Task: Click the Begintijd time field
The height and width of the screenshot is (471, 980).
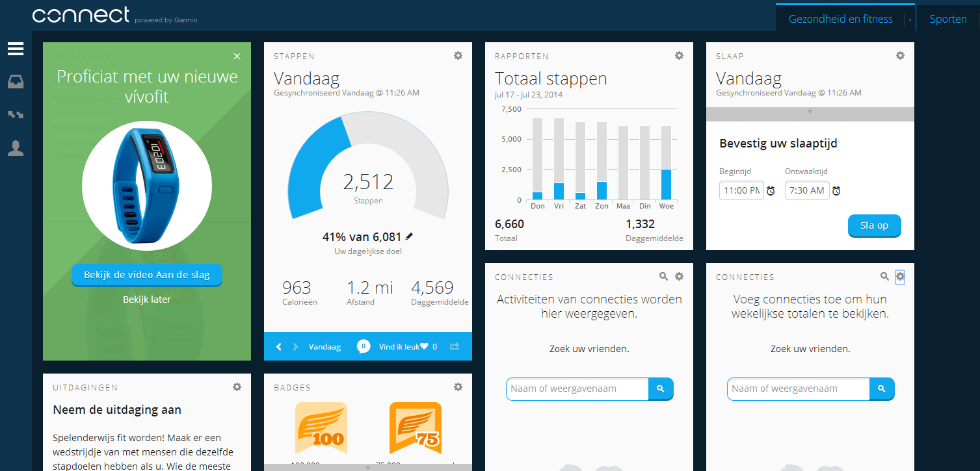Action: click(741, 190)
